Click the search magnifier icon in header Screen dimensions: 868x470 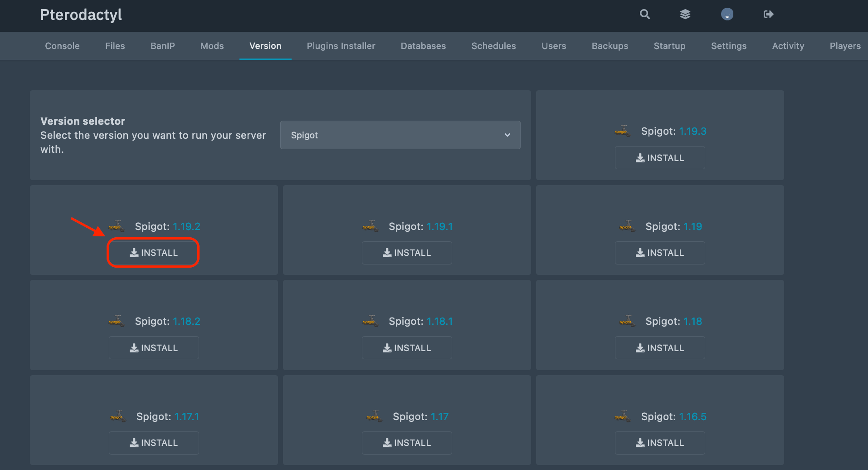tap(644, 15)
